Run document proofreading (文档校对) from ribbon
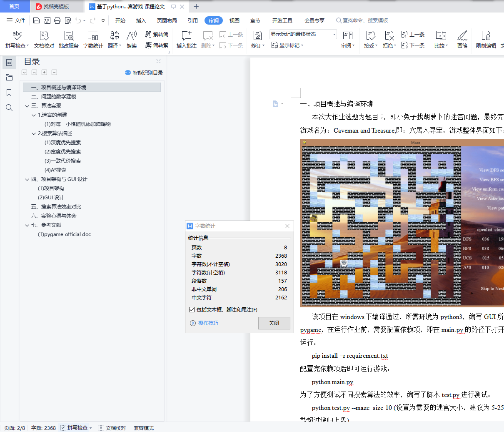The image size is (504, 432). (x=44, y=39)
